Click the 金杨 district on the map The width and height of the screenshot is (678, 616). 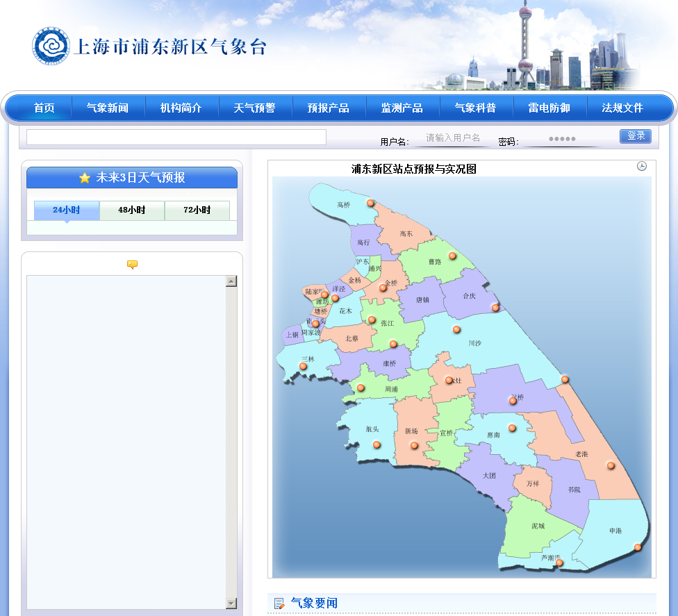click(x=354, y=280)
